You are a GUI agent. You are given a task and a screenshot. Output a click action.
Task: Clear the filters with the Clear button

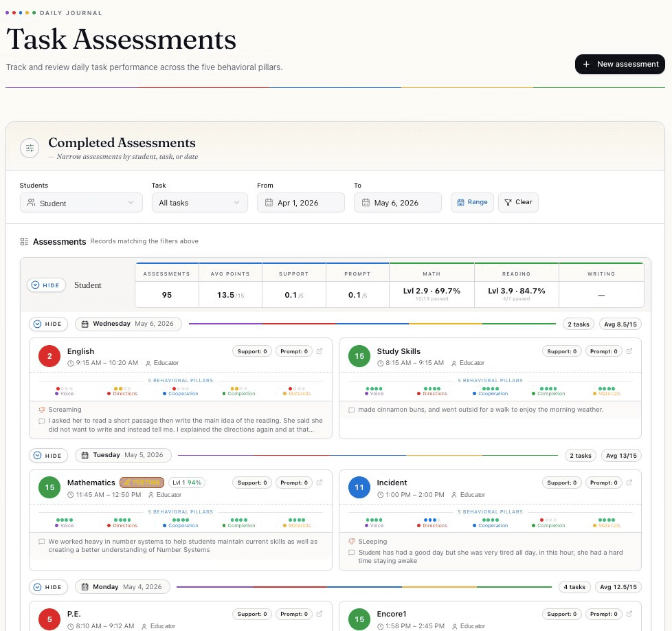click(518, 202)
